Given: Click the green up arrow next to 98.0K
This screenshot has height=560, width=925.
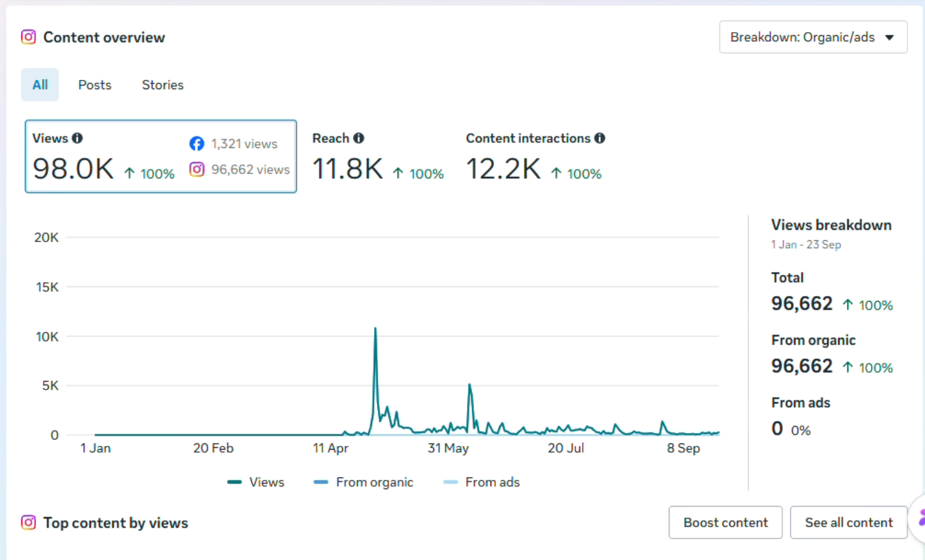Looking at the screenshot, I should tap(129, 174).
